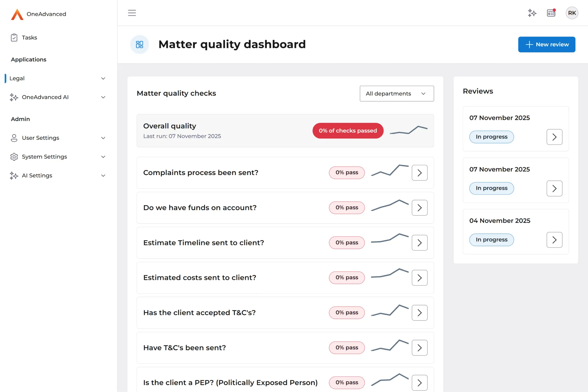This screenshot has width=588, height=392.
Task: Open arrow for Do we have funds on account
Action: click(419, 208)
